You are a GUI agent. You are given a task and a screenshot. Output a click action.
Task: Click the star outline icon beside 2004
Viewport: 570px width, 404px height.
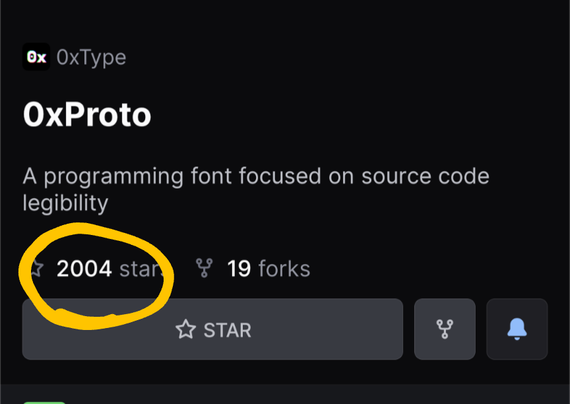tap(36, 269)
